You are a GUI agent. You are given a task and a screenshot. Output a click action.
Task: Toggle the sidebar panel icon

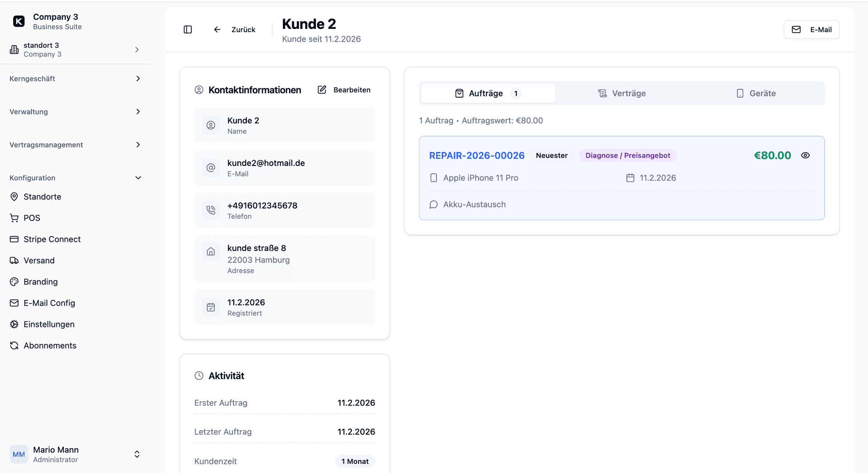[188, 29]
